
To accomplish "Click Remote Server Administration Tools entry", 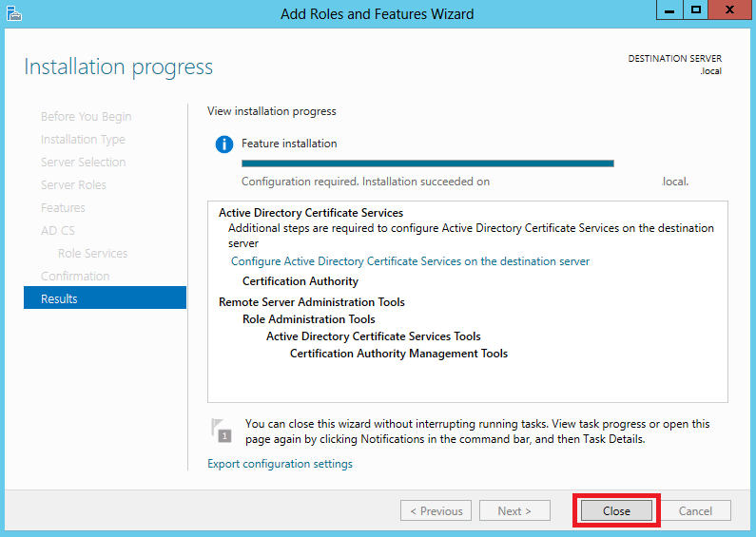I will (312, 301).
